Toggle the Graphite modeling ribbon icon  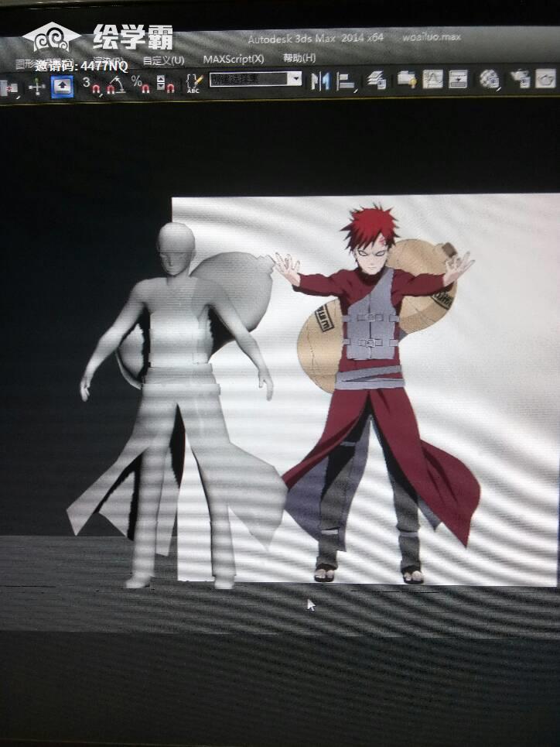(x=407, y=80)
